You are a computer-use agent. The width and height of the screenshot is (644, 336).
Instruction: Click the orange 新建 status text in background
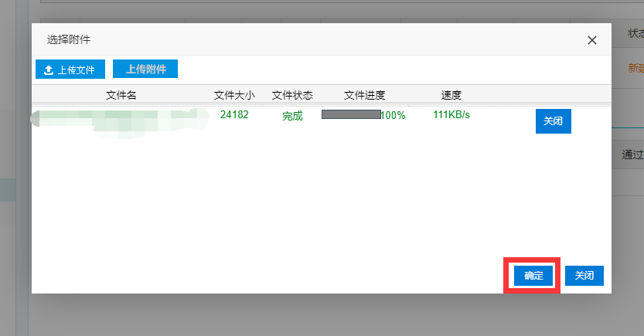[635, 68]
